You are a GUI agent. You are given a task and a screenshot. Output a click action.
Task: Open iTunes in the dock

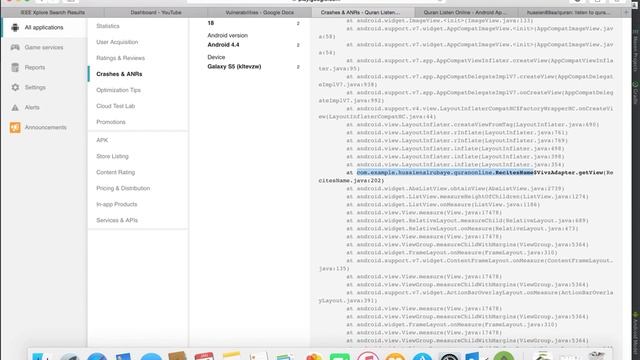click(x=368, y=356)
